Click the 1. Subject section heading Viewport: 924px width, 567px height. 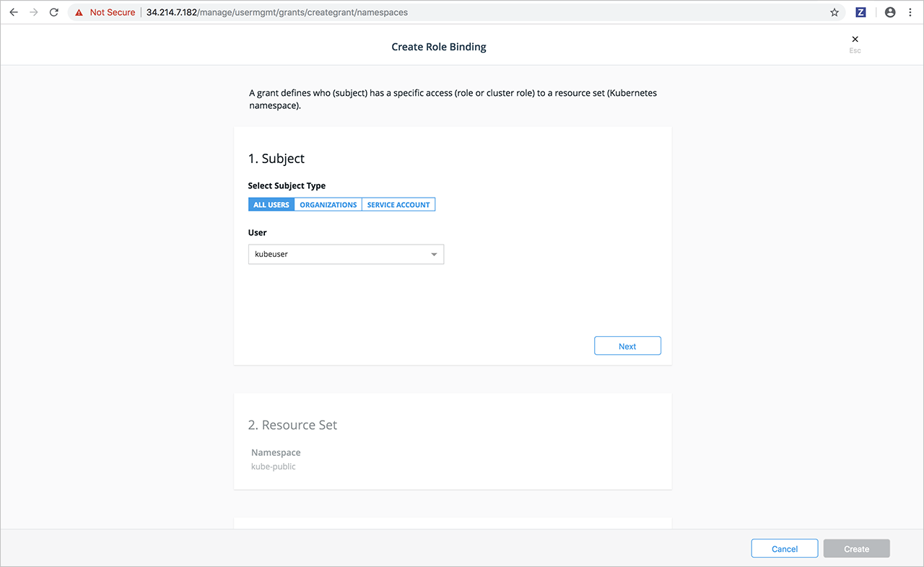click(x=276, y=159)
